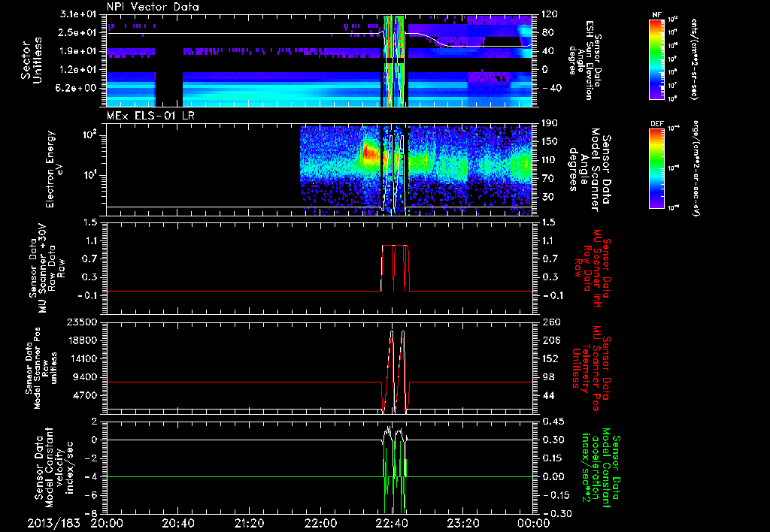
Task: Click the '0.15' acceleration tick value
Action: coord(552,458)
